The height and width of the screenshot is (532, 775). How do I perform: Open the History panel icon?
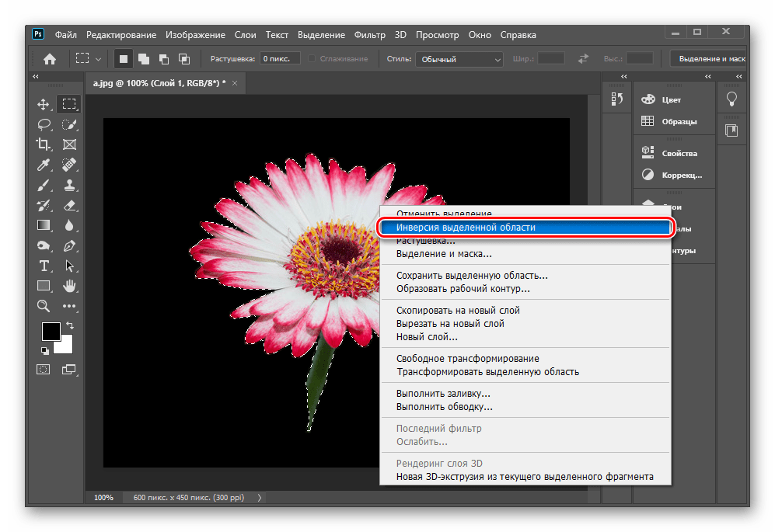[618, 99]
